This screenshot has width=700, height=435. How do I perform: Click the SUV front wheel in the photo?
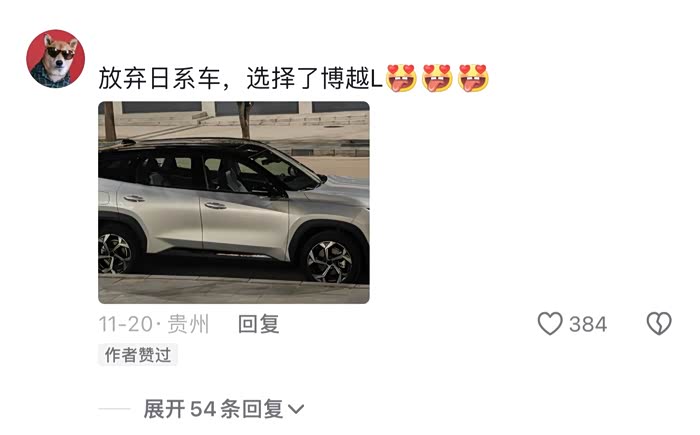coord(330,261)
